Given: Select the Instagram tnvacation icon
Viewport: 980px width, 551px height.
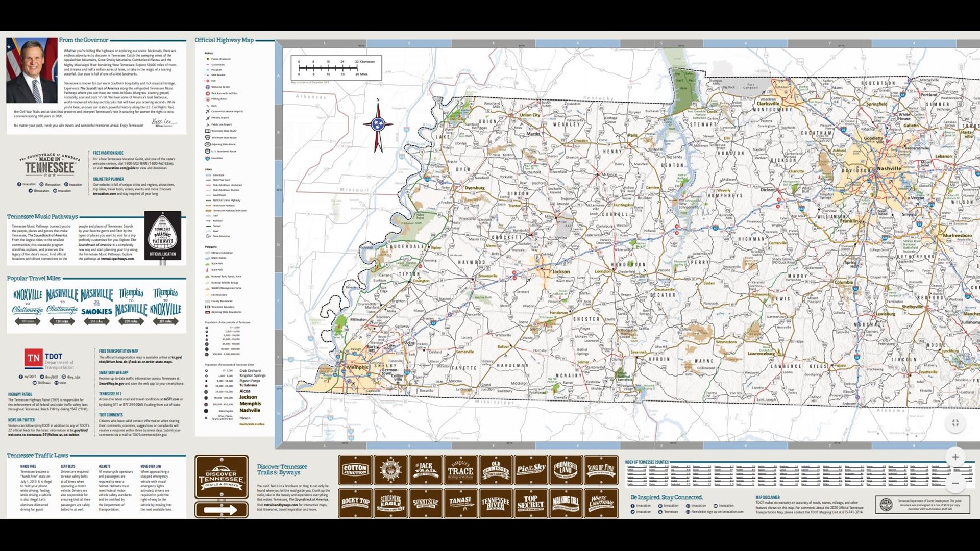Looking at the screenshot, I should point(41,184).
